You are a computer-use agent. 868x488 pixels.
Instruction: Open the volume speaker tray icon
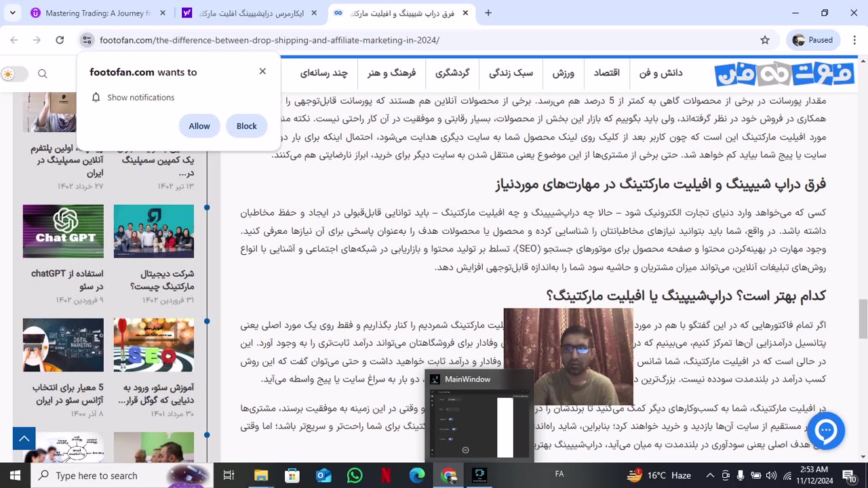point(772,476)
